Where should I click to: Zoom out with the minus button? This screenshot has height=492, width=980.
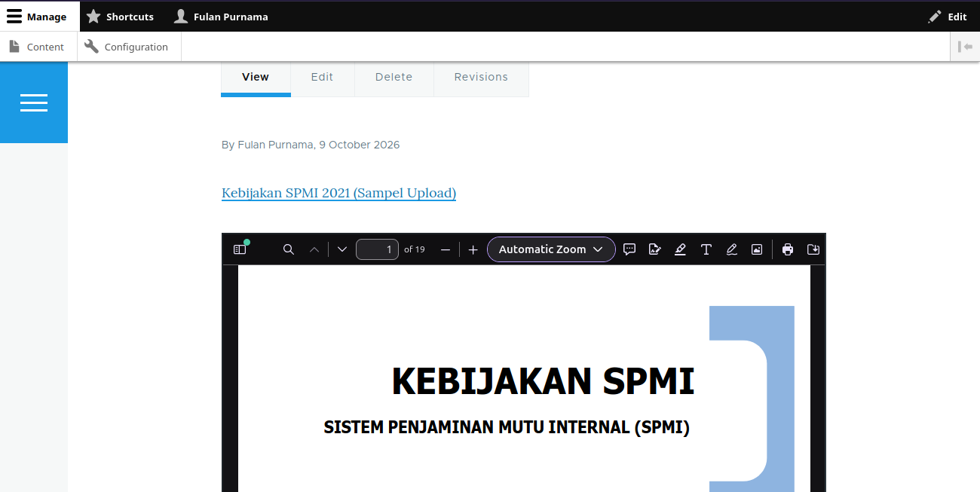click(x=446, y=249)
